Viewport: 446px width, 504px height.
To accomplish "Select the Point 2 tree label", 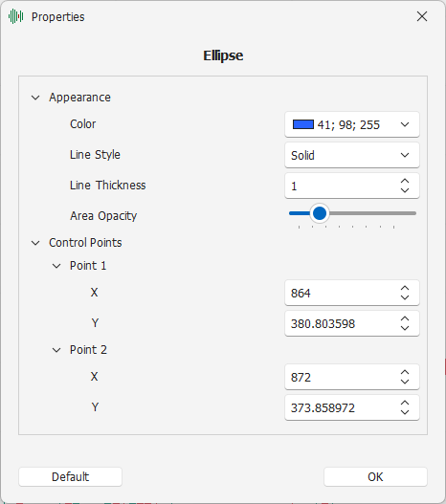I will pos(88,350).
